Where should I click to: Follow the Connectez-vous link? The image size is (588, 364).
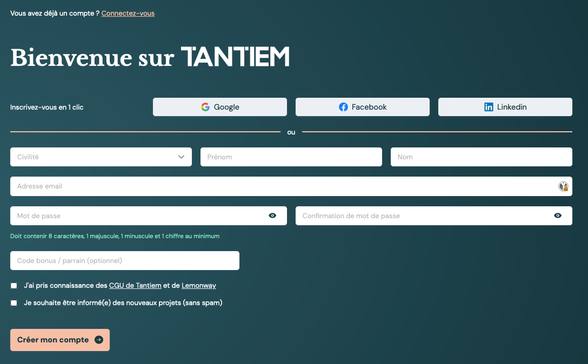[128, 13]
